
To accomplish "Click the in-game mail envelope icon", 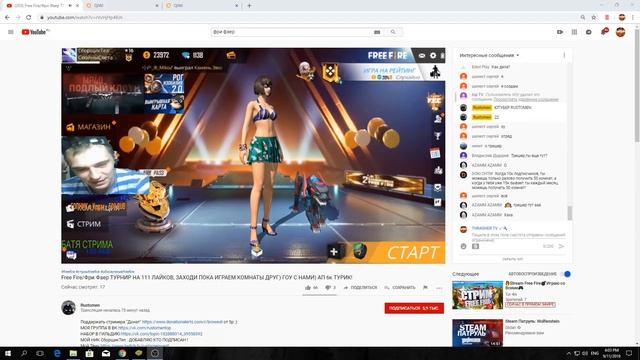I will pos(422,55).
